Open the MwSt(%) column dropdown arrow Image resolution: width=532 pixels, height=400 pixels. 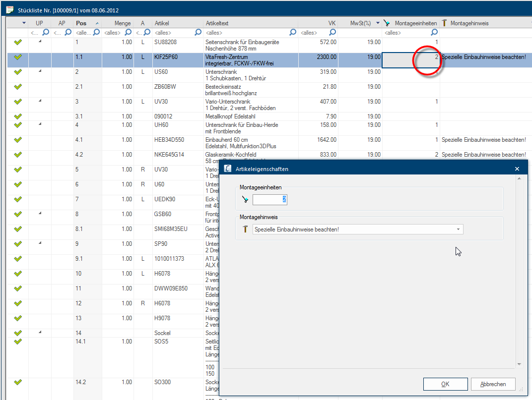click(378, 23)
